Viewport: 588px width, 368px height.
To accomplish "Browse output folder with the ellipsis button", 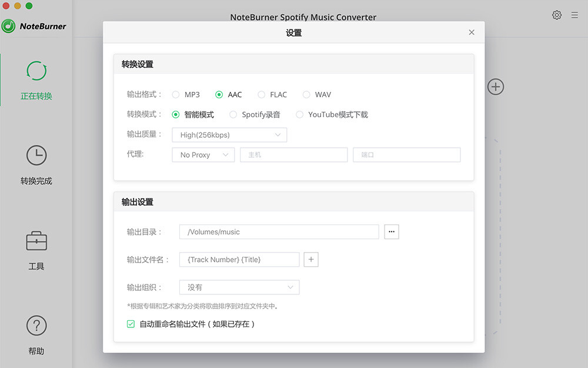I will (x=392, y=231).
